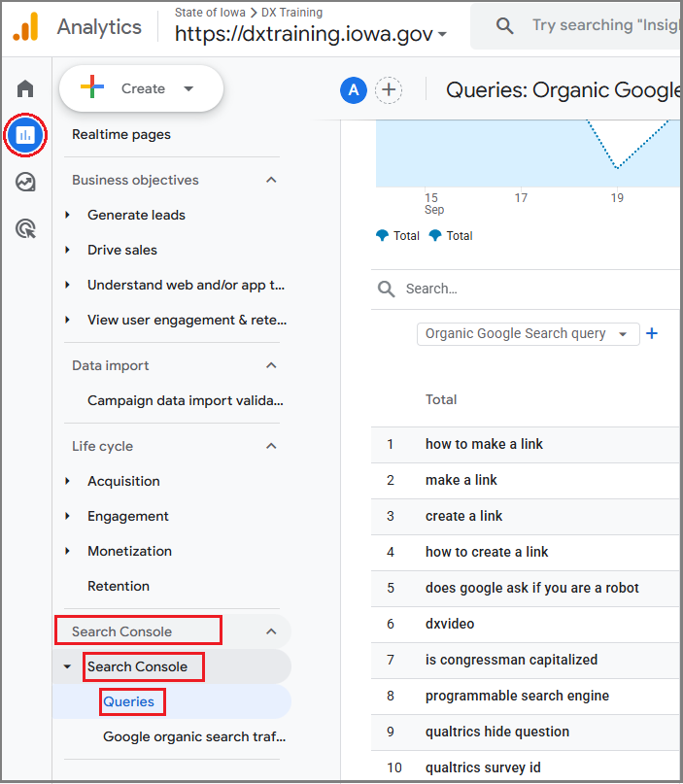683x784 pixels.
Task: Select query 'does google ask if you are a robot'
Action: pyautogui.click(x=532, y=588)
